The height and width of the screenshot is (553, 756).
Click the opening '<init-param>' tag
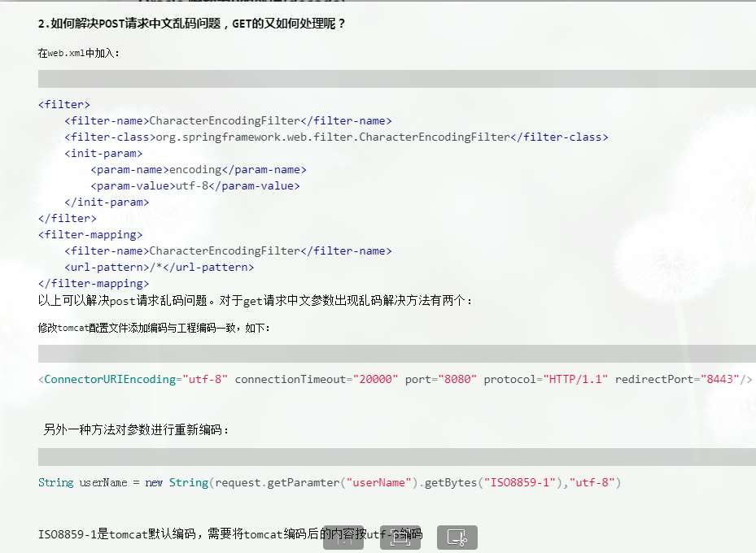[103, 154]
